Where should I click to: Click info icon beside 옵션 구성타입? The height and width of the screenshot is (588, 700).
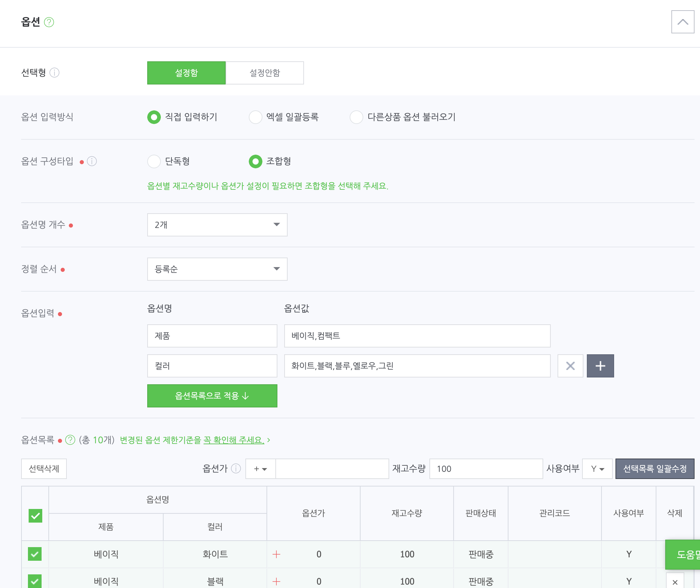(x=92, y=161)
